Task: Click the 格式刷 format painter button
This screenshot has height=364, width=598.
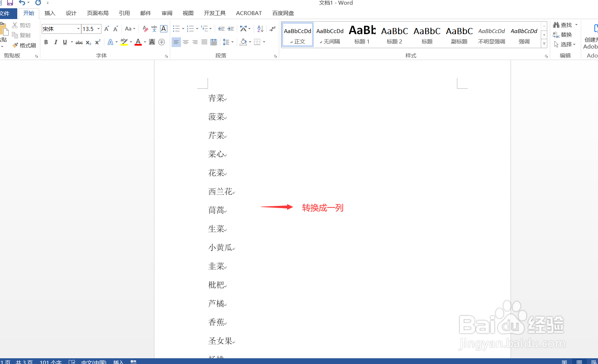Action: point(24,45)
